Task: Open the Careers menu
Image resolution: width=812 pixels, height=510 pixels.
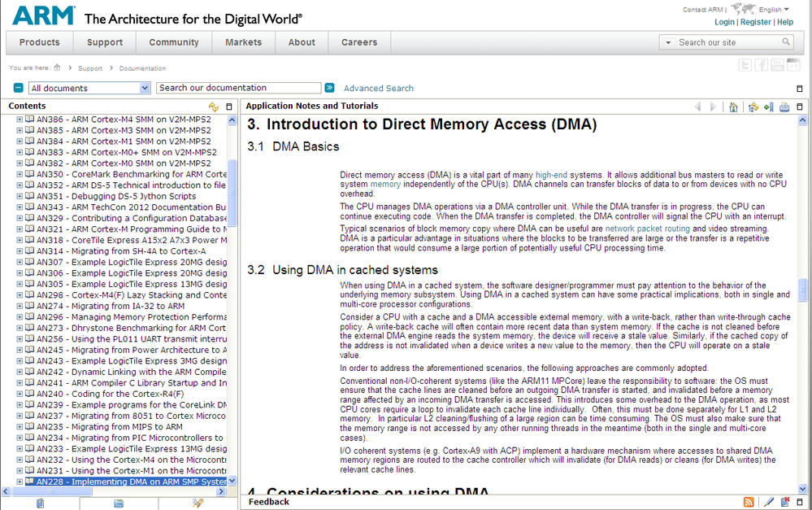Action: [x=359, y=42]
